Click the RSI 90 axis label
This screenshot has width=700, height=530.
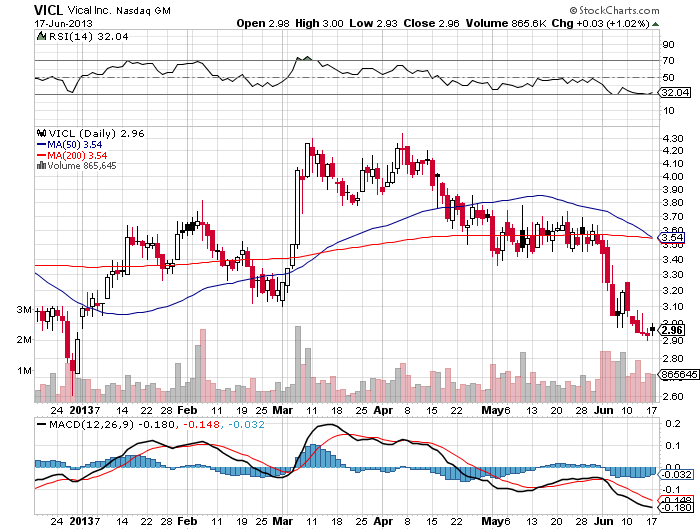668,45
